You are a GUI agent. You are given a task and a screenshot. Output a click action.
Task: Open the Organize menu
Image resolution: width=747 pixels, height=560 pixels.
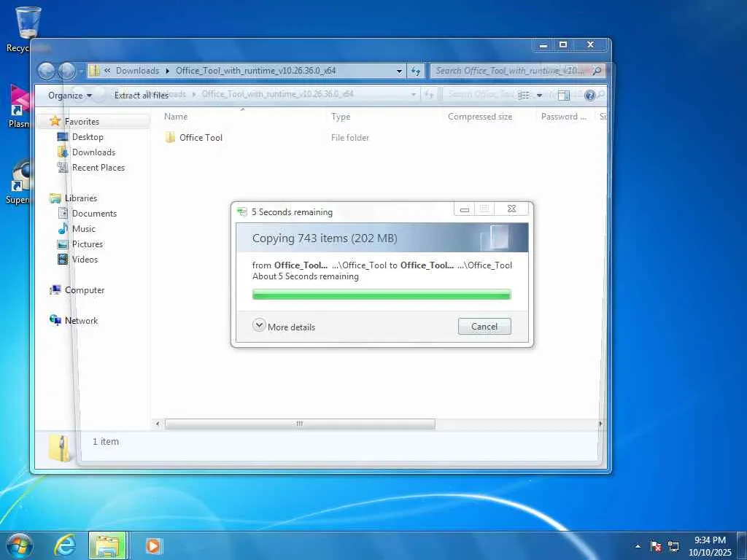coord(69,96)
